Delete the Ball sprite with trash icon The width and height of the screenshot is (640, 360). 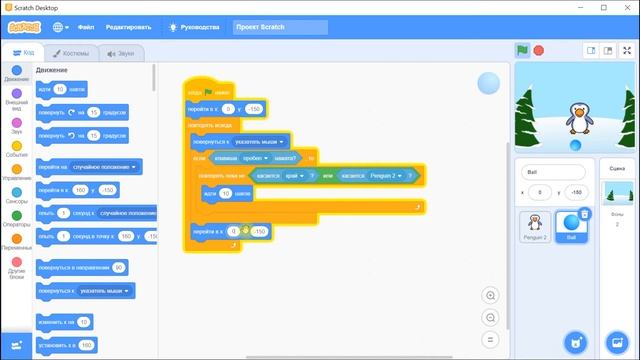click(585, 214)
